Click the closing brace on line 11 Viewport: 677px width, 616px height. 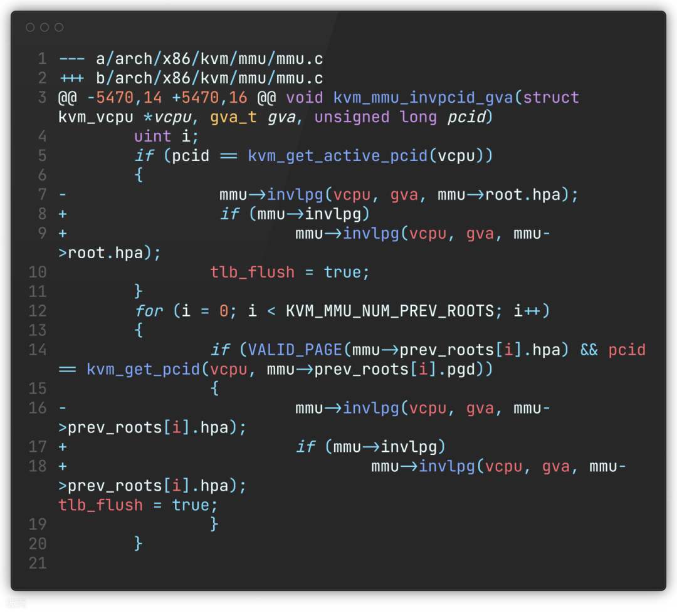(139, 292)
